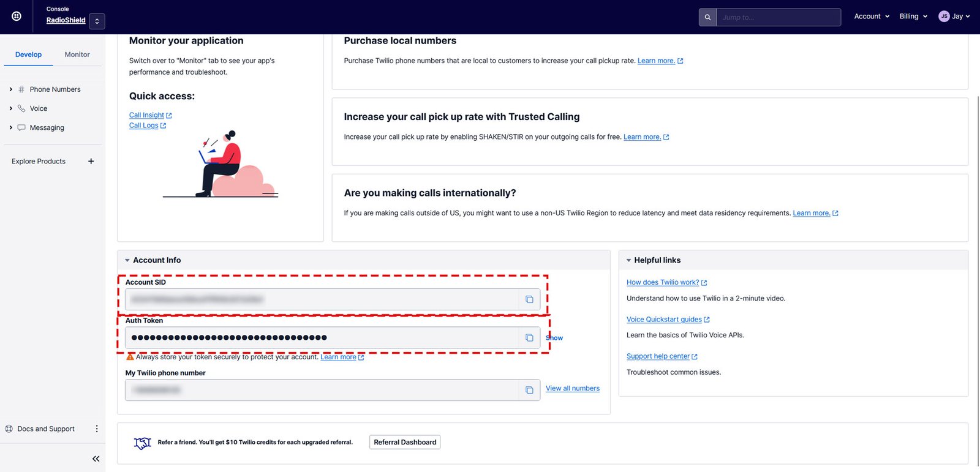Copy the Auth Token
The image size is (980, 472).
(x=529, y=337)
